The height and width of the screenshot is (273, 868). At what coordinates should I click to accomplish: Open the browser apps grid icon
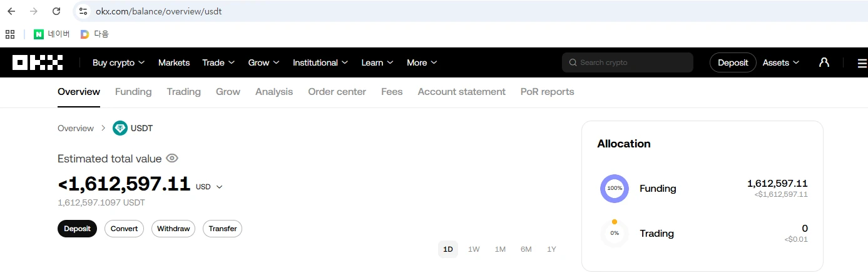tap(10, 34)
